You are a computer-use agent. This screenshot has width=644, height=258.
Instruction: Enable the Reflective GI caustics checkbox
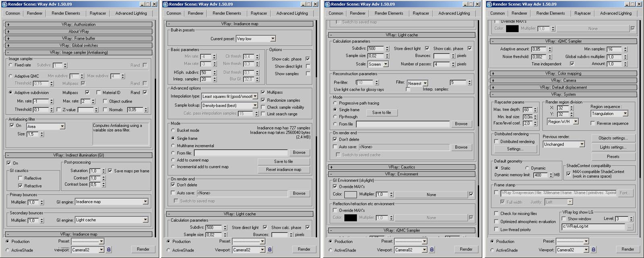pos(20,178)
